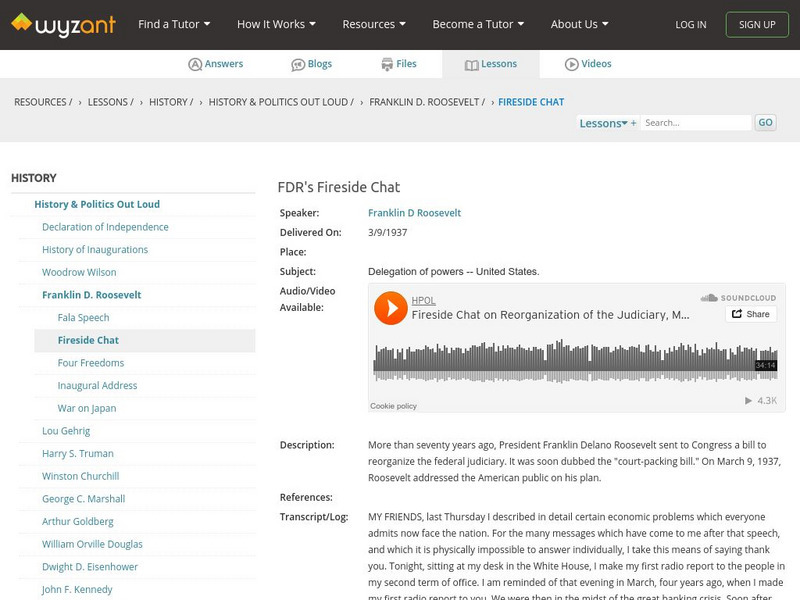Click the SIGN UP button
800x600 pixels.
click(x=757, y=24)
